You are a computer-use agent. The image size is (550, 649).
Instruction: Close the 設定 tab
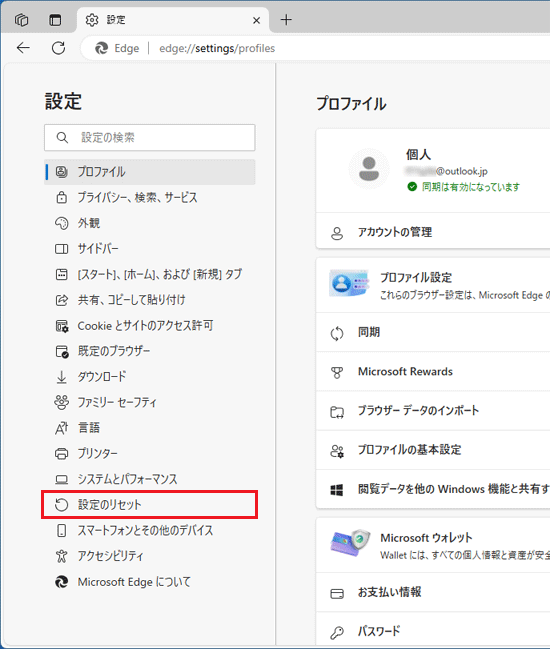click(x=257, y=20)
